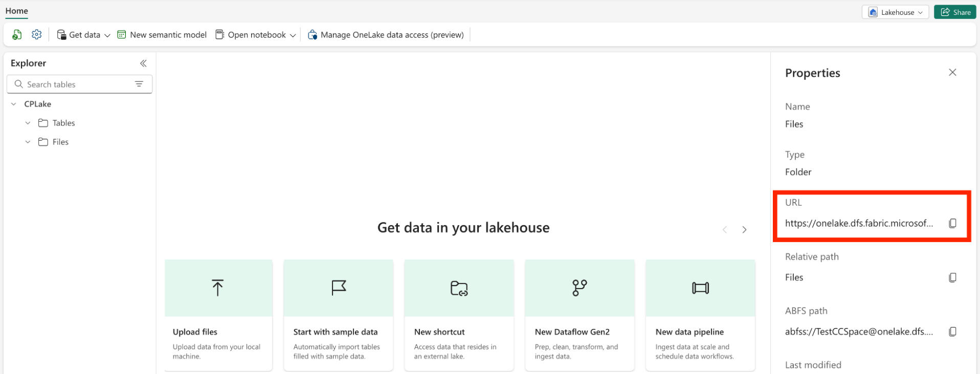
Task: Click the Share icon at top right
Action: (x=945, y=12)
